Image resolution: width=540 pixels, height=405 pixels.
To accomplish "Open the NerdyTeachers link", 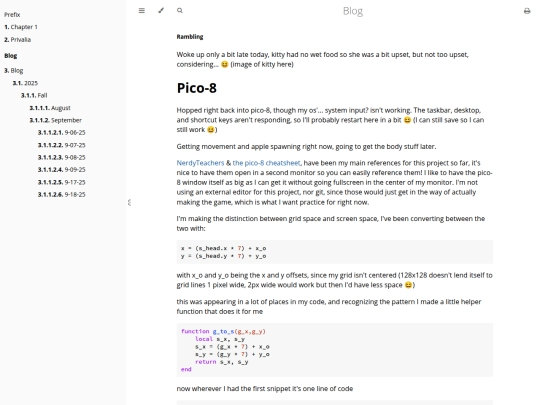I will pos(200,163).
